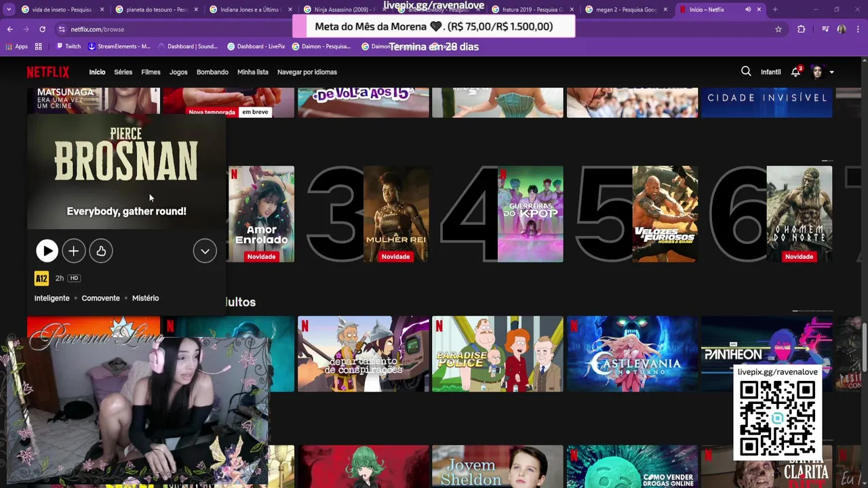This screenshot has width=868, height=488.
Task: Expand more info chevron on preview card
Action: tap(205, 251)
